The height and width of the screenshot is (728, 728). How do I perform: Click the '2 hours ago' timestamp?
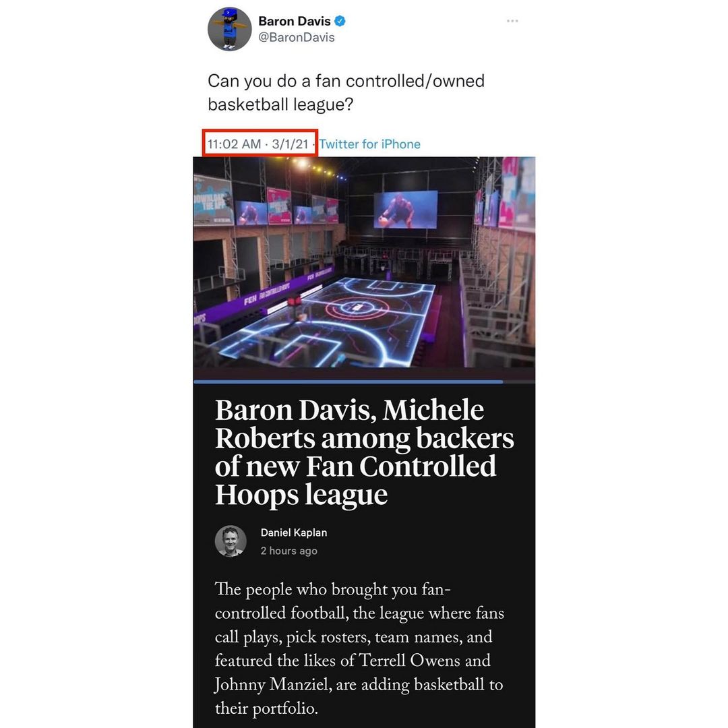tap(289, 551)
